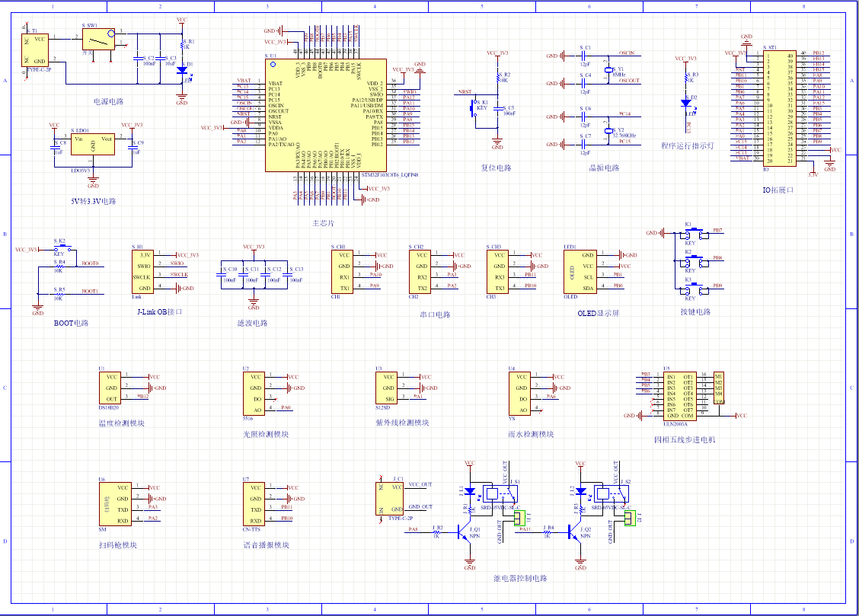This screenshot has width=859, height=616.
Task: Select the K1 key connected to PB7
Action: click(695, 235)
